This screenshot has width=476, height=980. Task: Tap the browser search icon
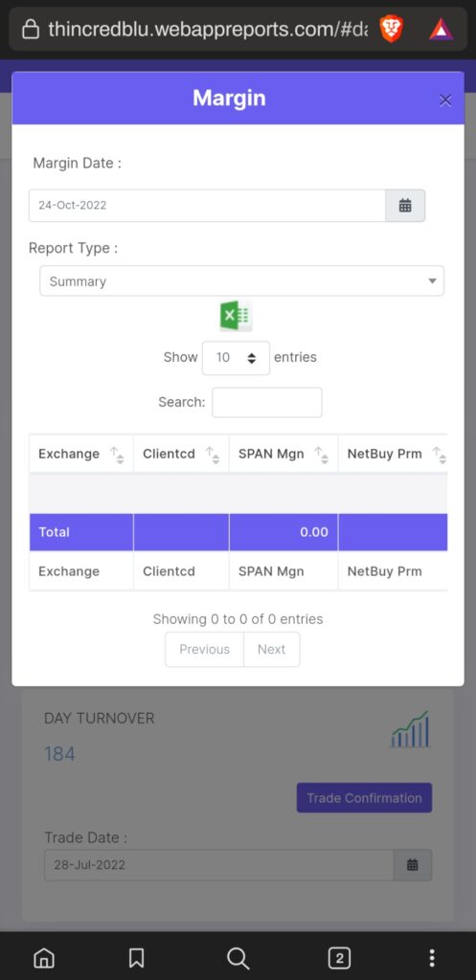click(x=238, y=957)
